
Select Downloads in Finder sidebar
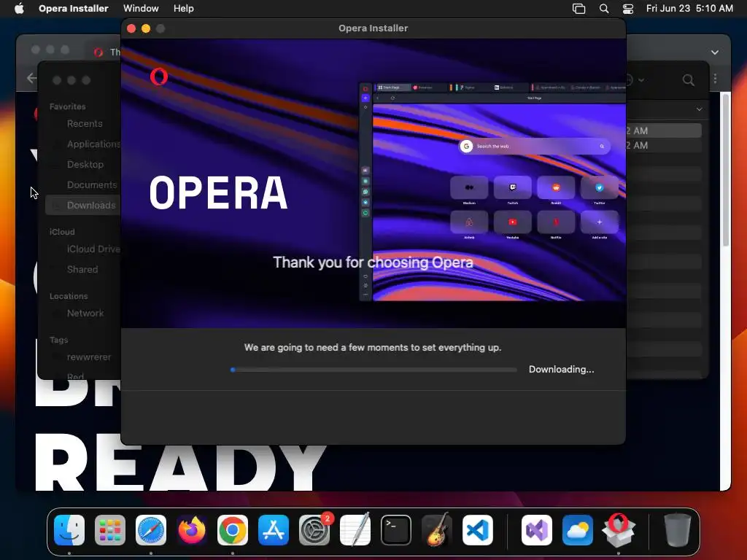84,205
